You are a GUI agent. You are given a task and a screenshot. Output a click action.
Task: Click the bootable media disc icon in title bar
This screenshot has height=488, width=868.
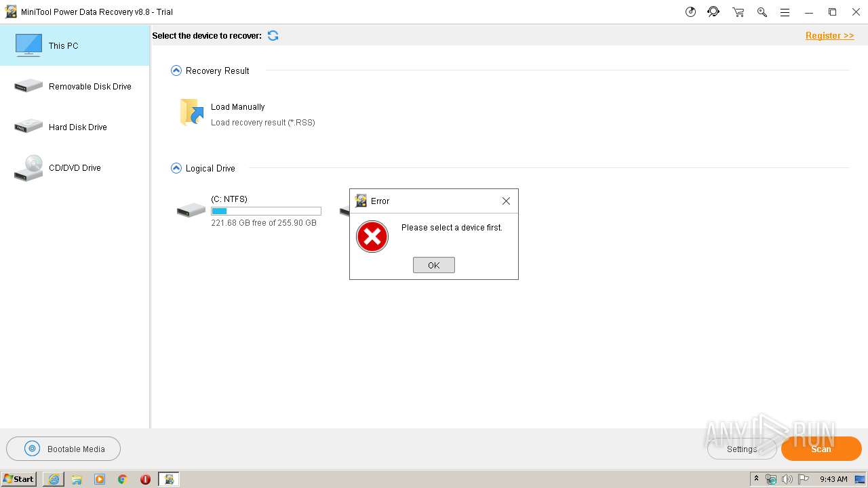click(x=690, y=12)
